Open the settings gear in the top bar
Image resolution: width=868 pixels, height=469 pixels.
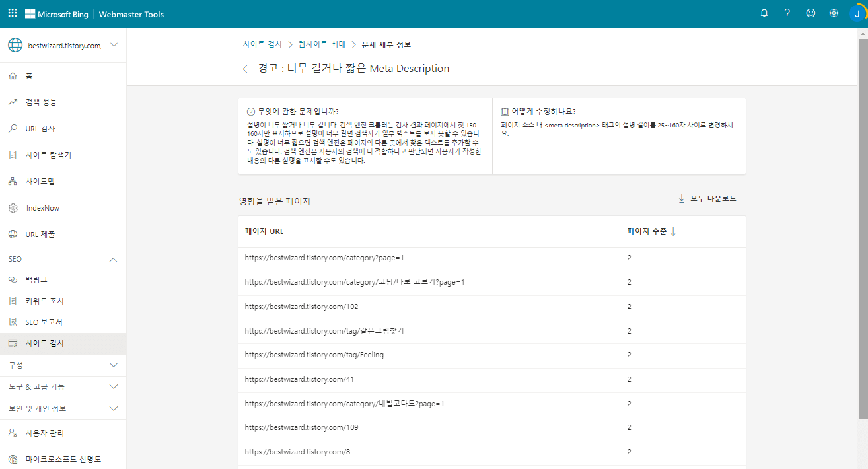point(834,13)
